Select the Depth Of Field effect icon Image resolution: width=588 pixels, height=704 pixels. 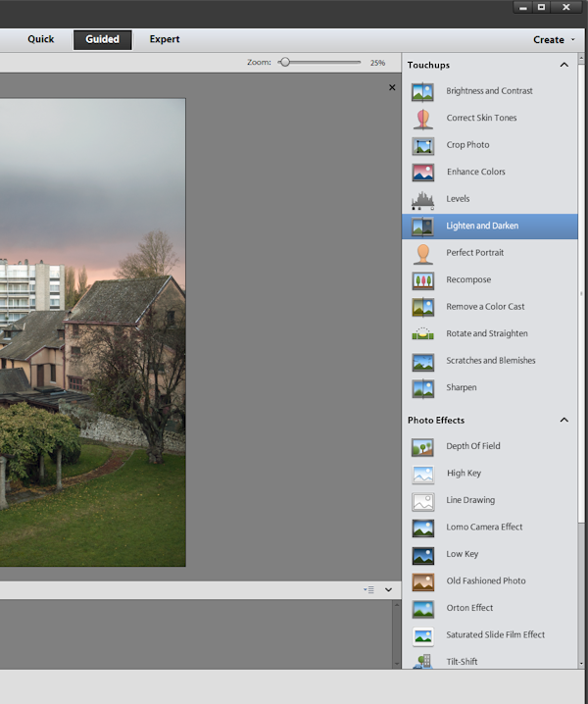click(x=422, y=447)
